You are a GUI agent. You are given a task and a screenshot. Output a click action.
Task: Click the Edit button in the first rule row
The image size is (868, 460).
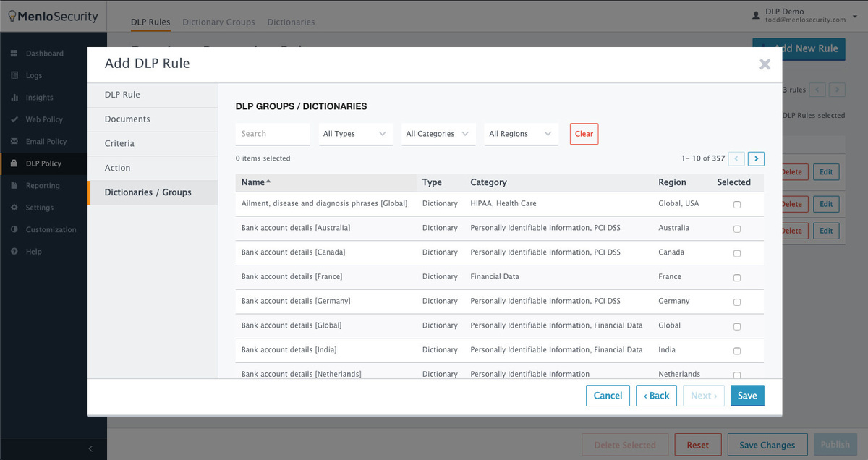pos(826,172)
